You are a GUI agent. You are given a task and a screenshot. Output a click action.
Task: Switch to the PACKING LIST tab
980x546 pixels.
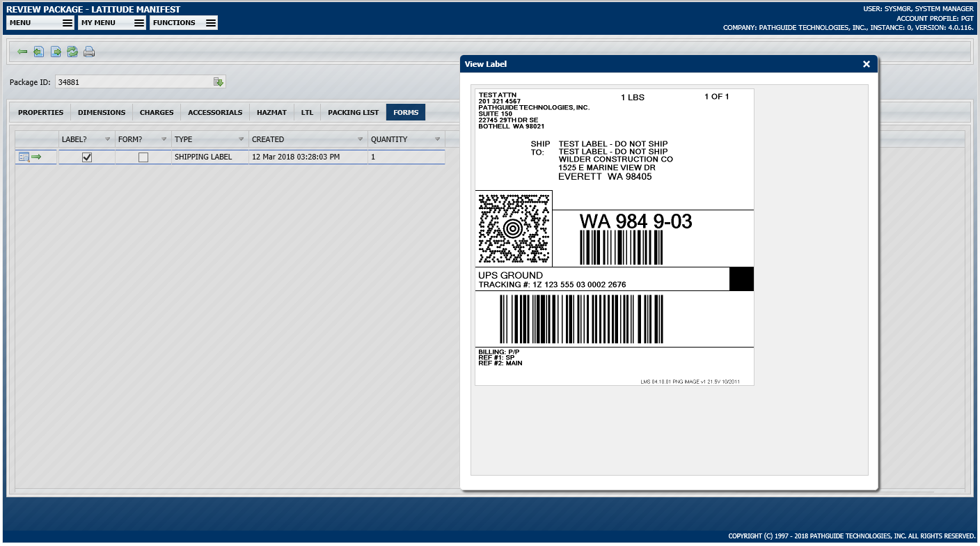coord(352,112)
